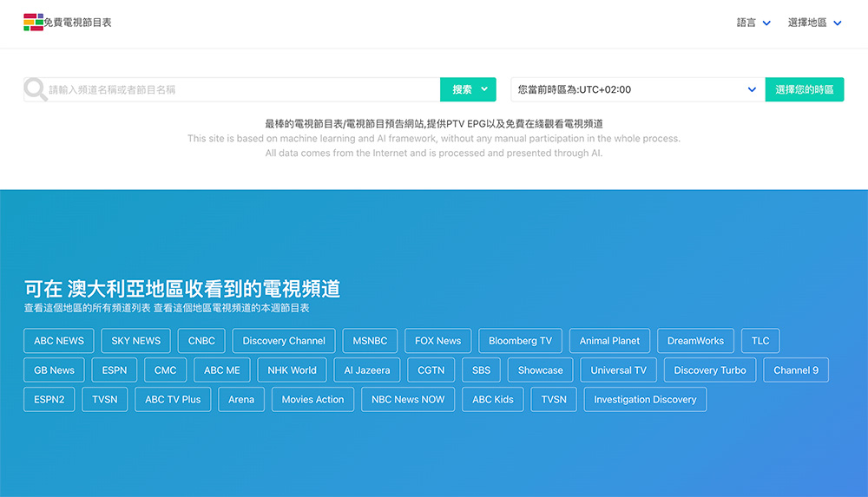Choose the DreamWorks channel
The height and width of the screenshot is (497, 868).
tap(695, 340)
